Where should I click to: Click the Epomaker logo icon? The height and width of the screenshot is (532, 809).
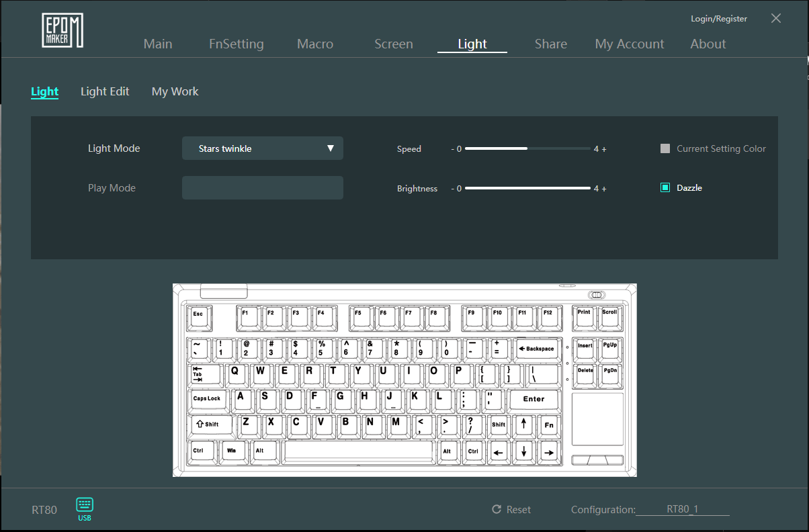(62, 30)
